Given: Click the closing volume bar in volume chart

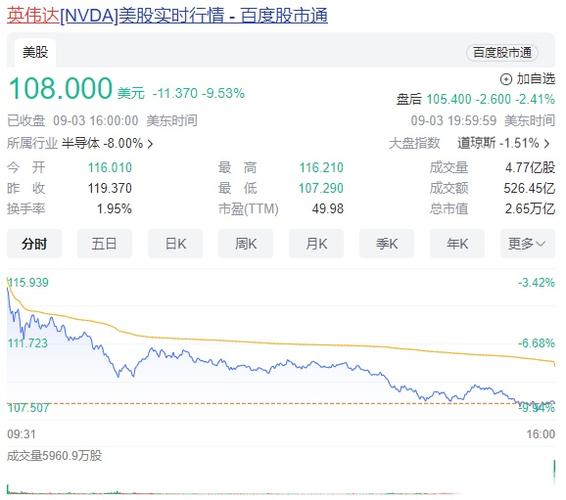Looking at the screenshot, I should coord(554,472).
